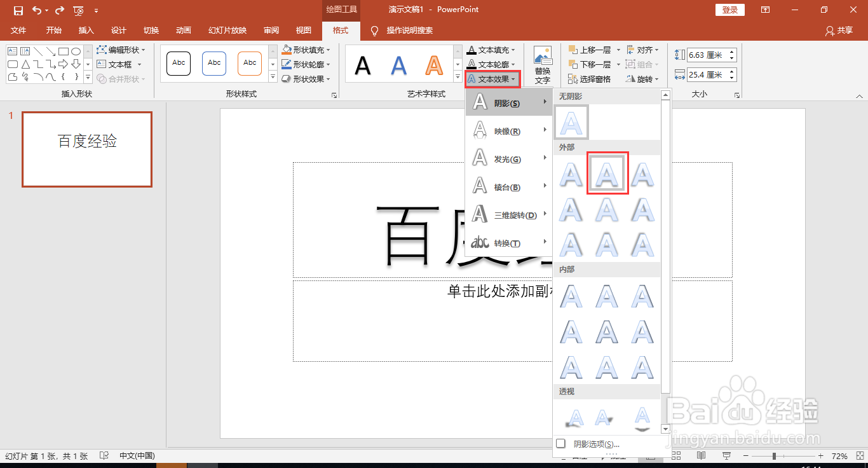Screen dimensions: 868x468
Task: Undo the last action
Action: (x=37, y=10)
